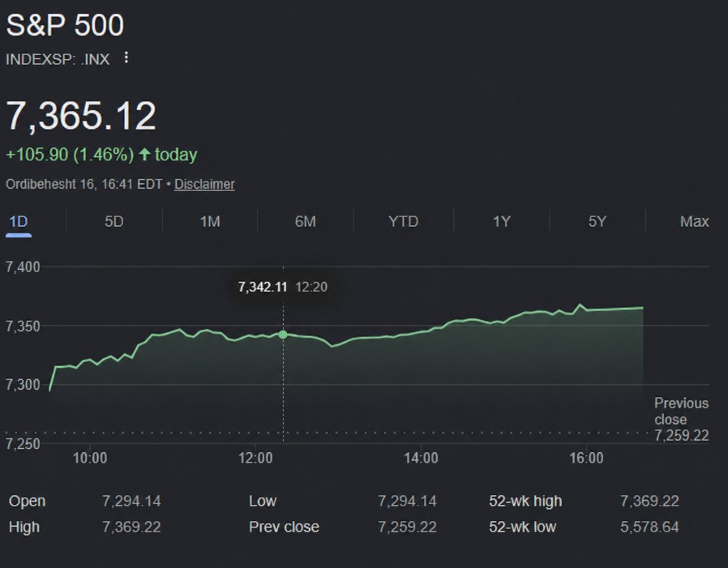Click the Prev close value 7,259.22

407,527
